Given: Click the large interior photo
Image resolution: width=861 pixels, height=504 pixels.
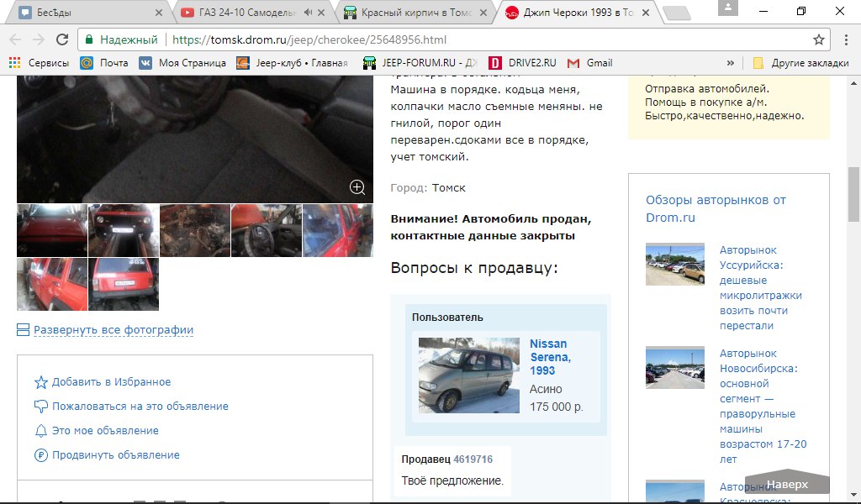Looking at the screenshot, I should 195,139.
